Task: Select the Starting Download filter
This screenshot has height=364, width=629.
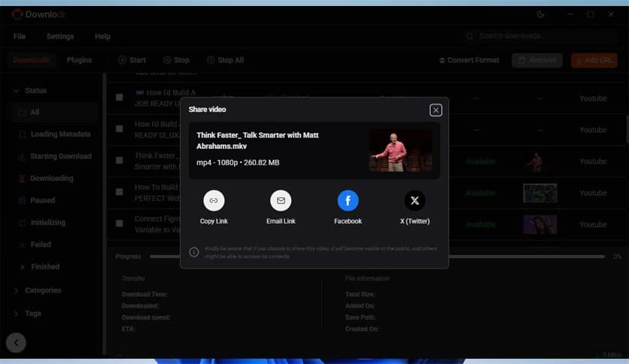Action: pyautogui.click(x=55, y=156)
